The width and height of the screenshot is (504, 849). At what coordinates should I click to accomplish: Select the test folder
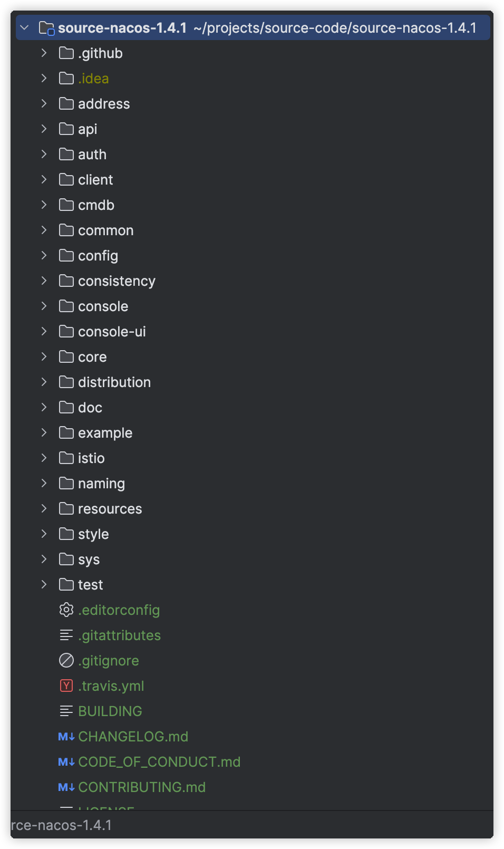click(x=90, y=584)
